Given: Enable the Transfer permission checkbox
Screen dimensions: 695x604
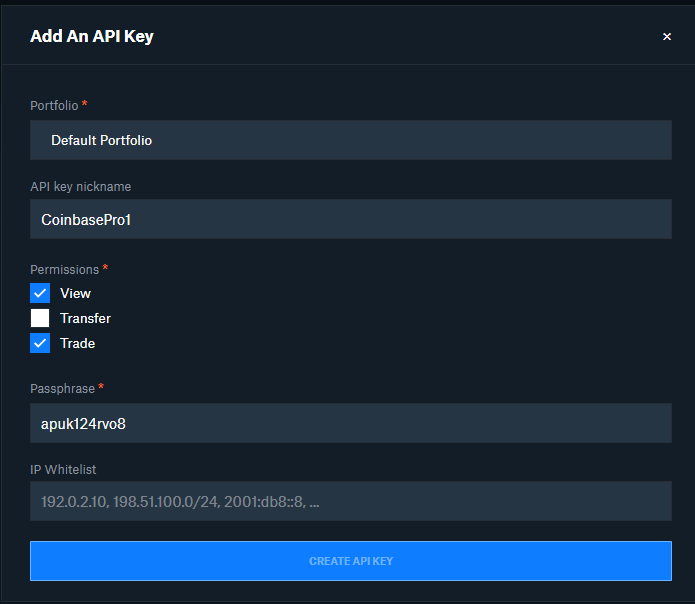Looking at the screenshot, I should (x=40, y=318).
